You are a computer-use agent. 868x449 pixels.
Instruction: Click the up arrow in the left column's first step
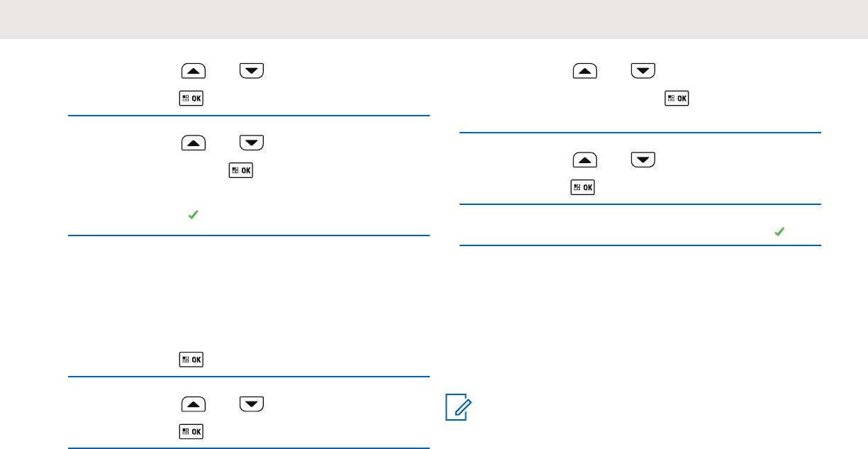194,70
